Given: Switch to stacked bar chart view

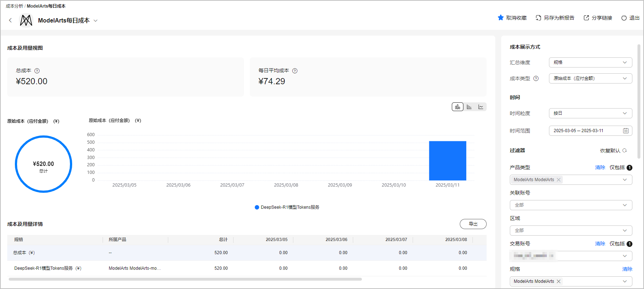Looking at the screenshot, I should click(458, 107).
